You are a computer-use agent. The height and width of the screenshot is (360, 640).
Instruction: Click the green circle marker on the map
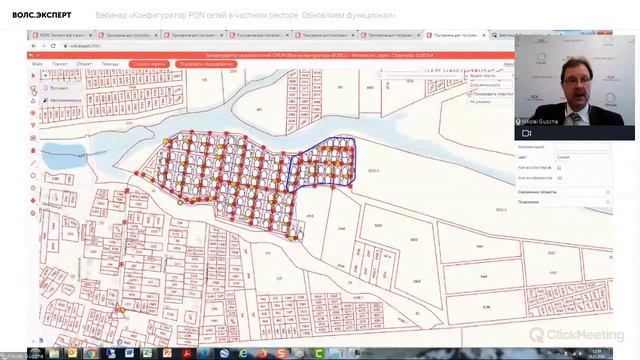(180, 202)
